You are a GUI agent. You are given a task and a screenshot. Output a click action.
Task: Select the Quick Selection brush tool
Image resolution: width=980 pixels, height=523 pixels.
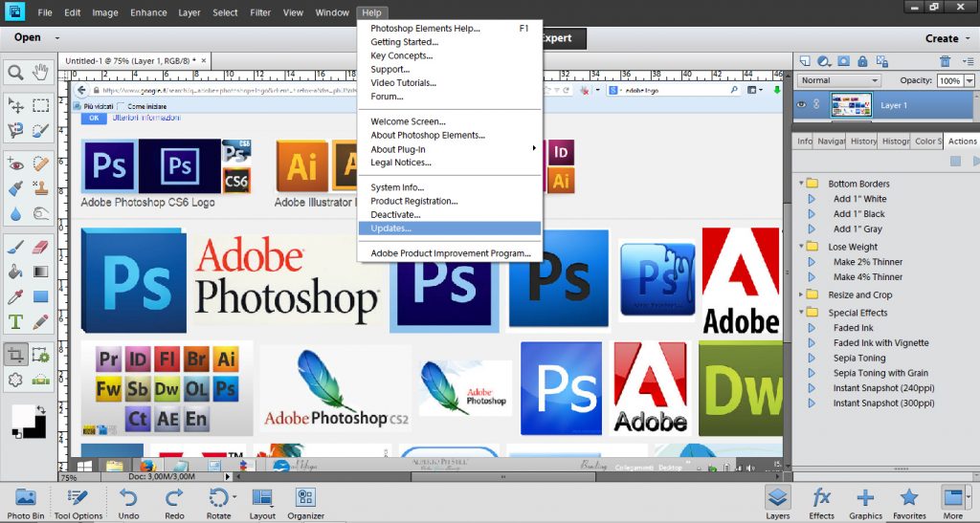pos(40,130)
